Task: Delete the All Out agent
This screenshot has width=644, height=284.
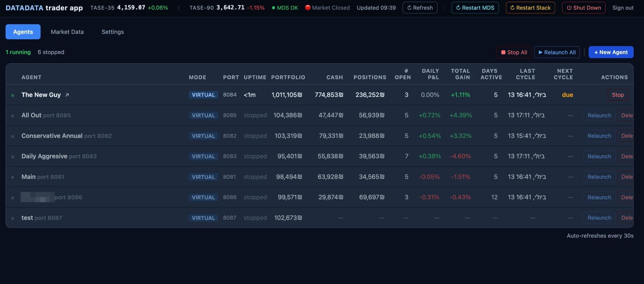Action: pyautogui.click(x=626, y=115)
